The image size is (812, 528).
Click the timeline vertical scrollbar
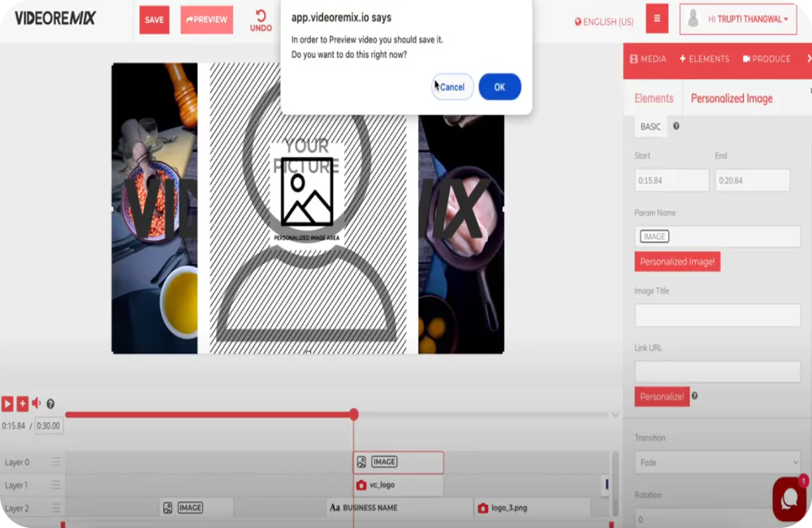[615, 482]
